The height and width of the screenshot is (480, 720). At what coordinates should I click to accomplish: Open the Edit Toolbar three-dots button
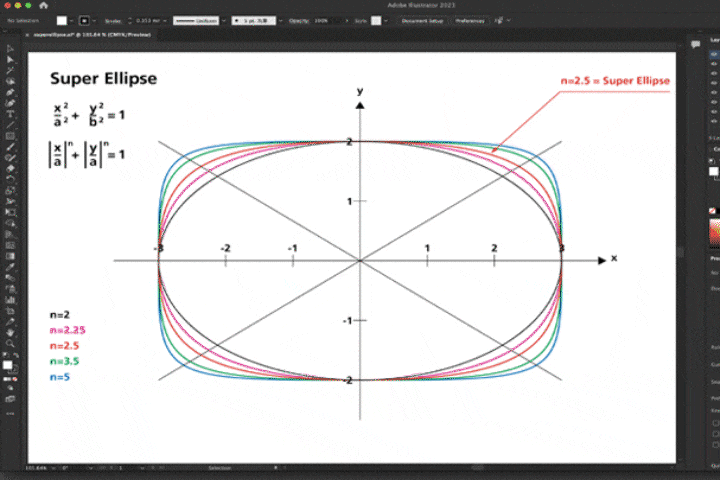click(x=10, y=413)
